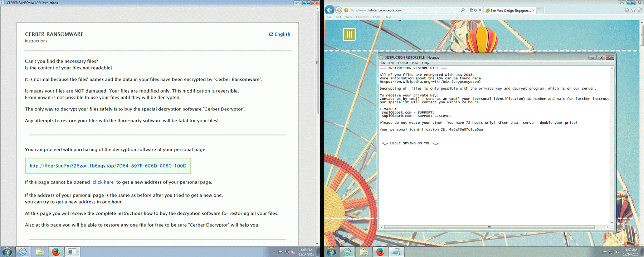Open the Internet Explorer settings gear
644x257 pixels.
[x=639, y=10]
